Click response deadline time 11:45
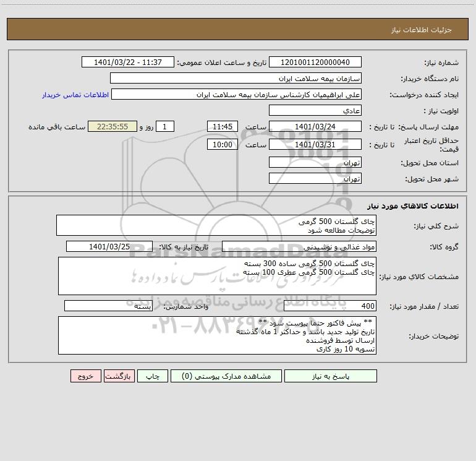This screenshot has height=461, width=476. click(x=222, y=126)
